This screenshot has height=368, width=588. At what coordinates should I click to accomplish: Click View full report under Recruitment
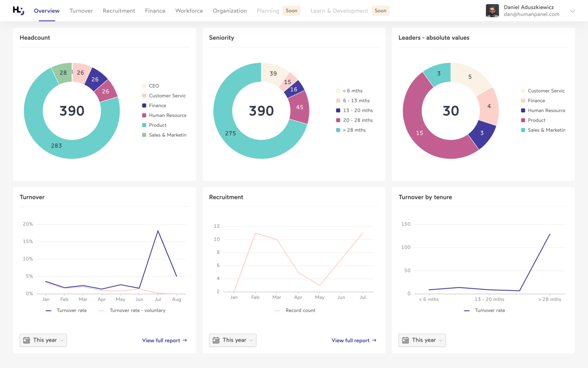click(x=350, y=340)
